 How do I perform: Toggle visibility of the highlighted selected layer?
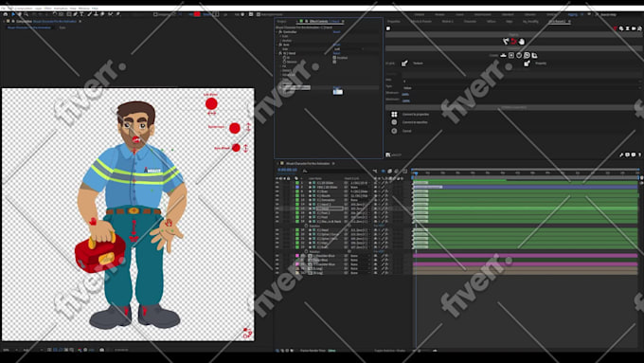click(x=277, y=209)
